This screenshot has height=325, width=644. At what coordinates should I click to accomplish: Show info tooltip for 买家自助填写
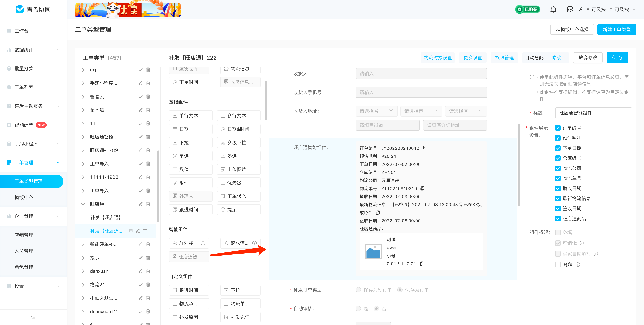596,254
